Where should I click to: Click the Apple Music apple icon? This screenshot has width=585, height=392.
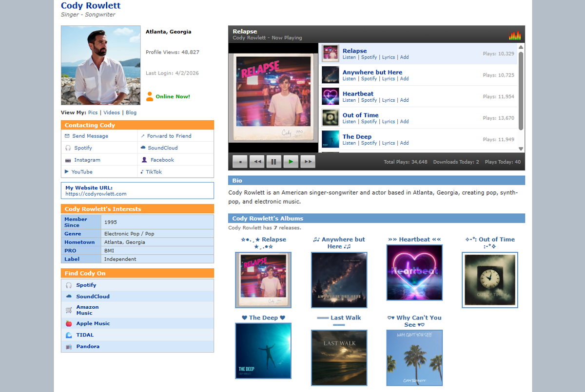[69, 324]
